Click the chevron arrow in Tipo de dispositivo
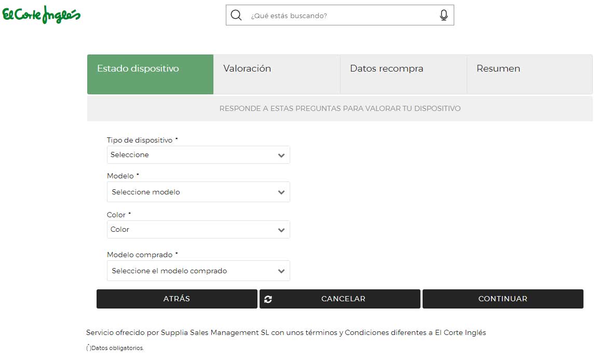Viewport: 611px width, 364px height. pyautogui.click(x=281, y=155)
